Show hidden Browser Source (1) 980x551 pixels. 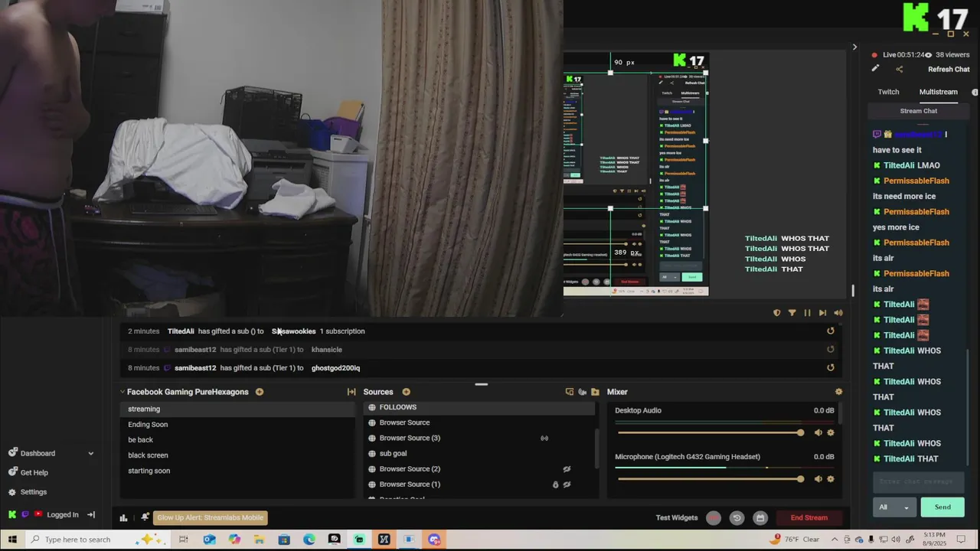pyautogui.click(x=567, y=484)
